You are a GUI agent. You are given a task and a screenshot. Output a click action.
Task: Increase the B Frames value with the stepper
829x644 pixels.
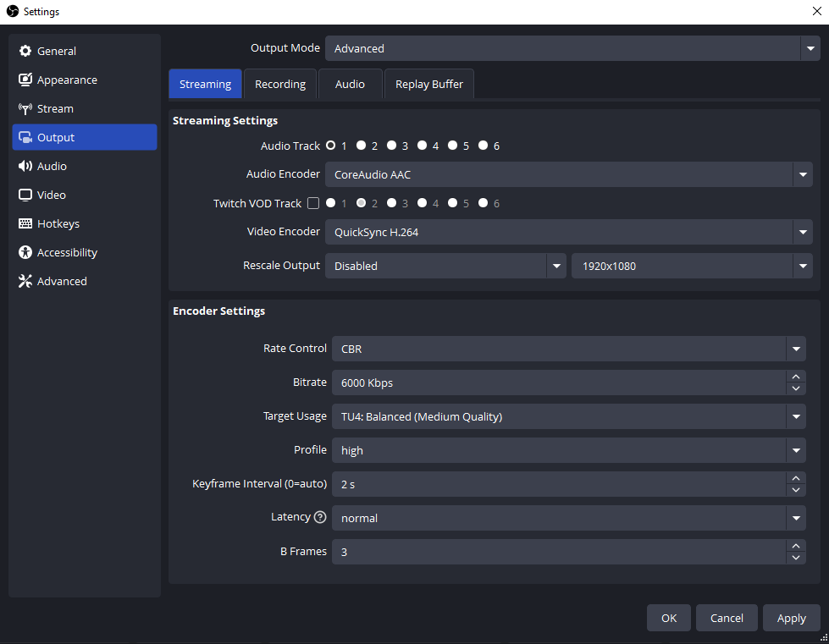(795, 546)
